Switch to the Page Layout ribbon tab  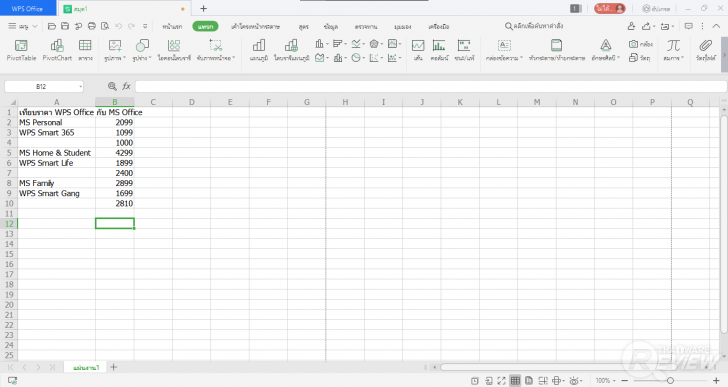tap(255, 26)
